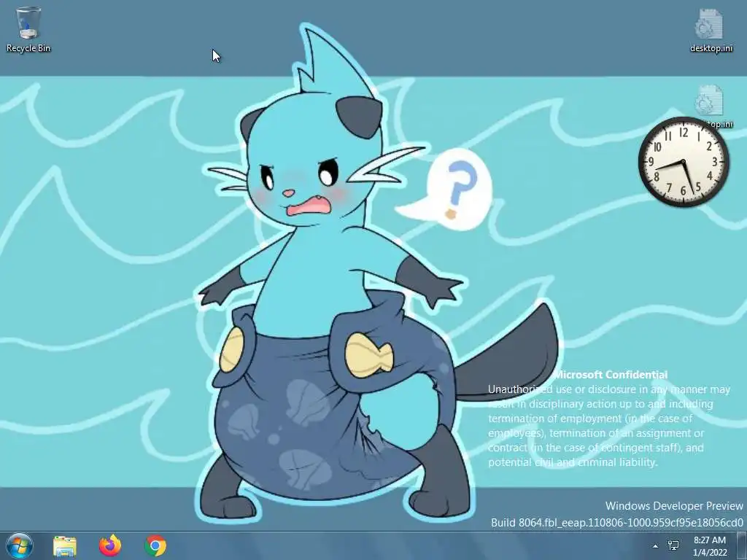Open the network status tray icon

[673, 545]
